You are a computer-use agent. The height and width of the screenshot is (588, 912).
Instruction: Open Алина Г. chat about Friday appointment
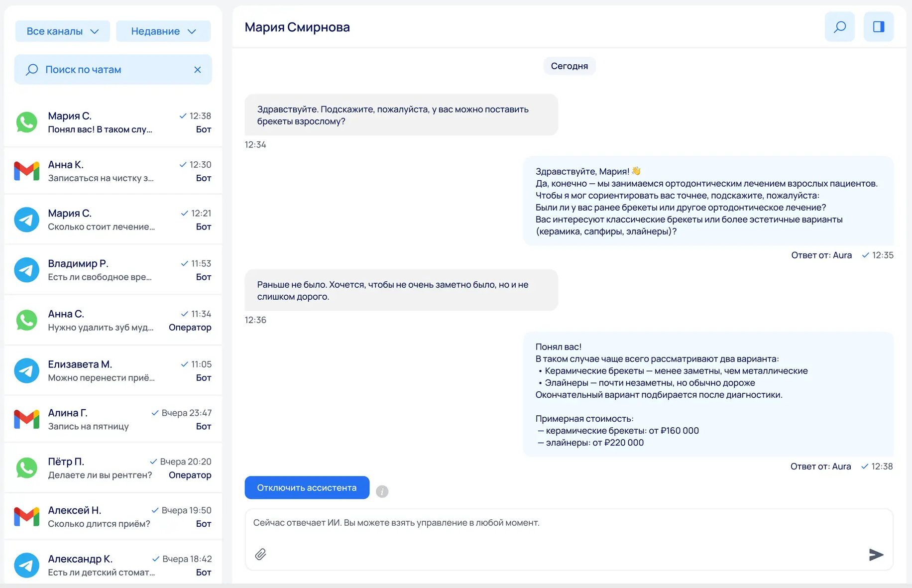coord(113,419)
